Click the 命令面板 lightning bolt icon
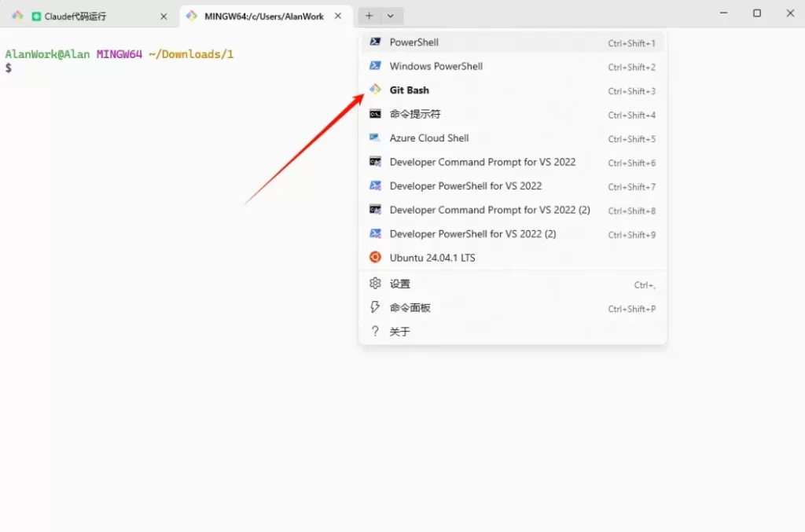This screenshot has width=805, height=532. click(x=375, y=306)
